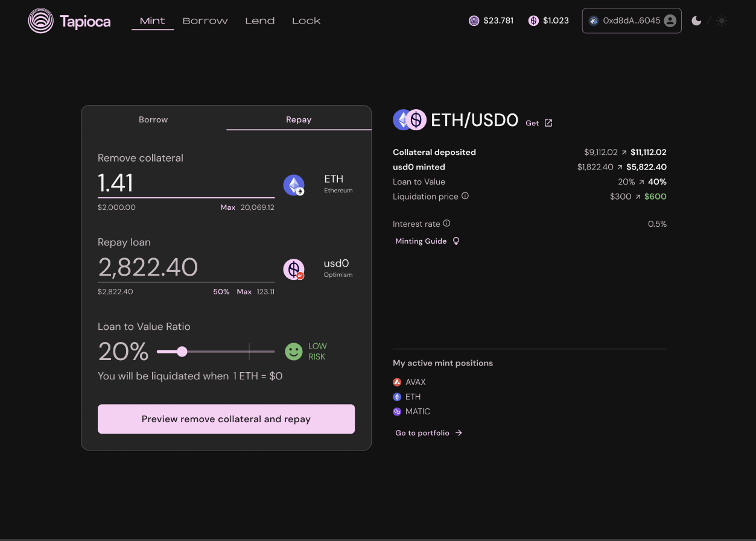Adjust the Loan to Value Ratio slider handle

(182, 352)
